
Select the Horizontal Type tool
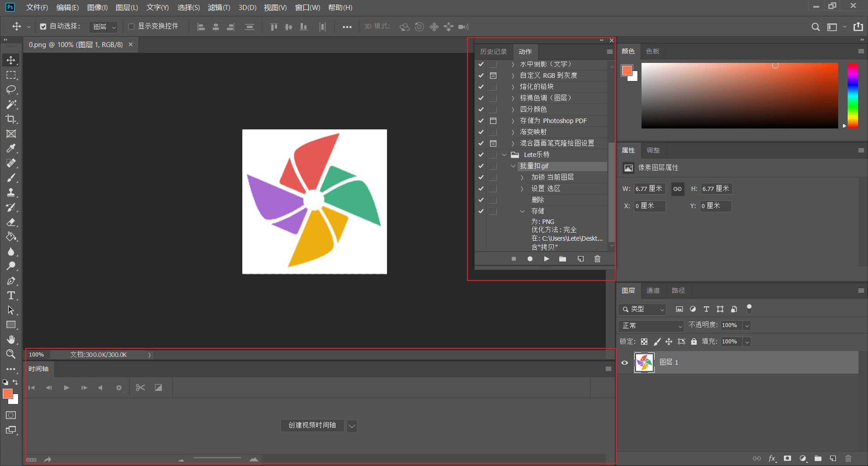[x=11, y=295]
